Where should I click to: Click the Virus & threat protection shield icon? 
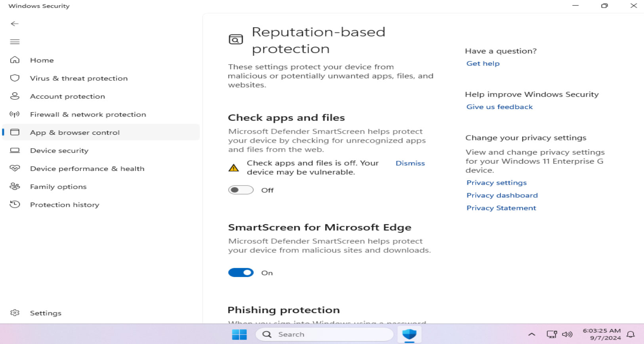tap(15, 78)
